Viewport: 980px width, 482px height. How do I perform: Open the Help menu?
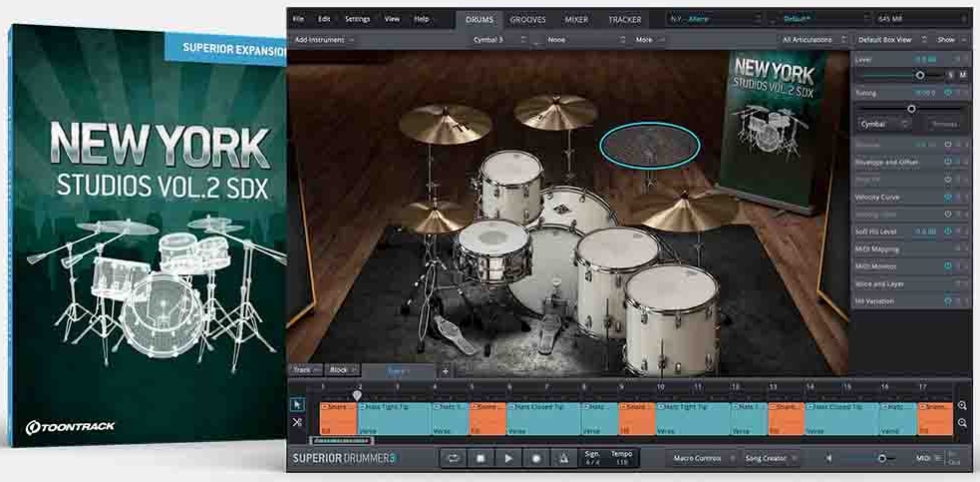[422, 19]
